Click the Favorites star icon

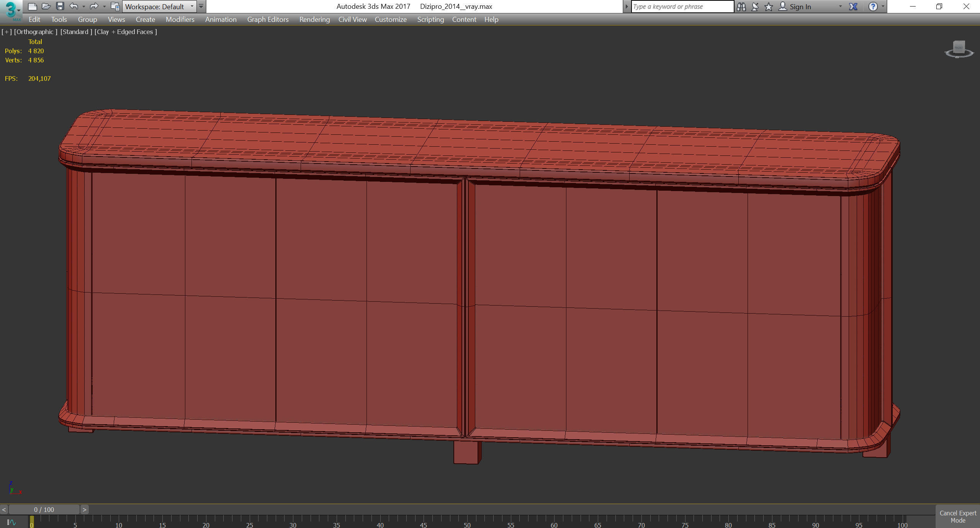pos(768,7)
